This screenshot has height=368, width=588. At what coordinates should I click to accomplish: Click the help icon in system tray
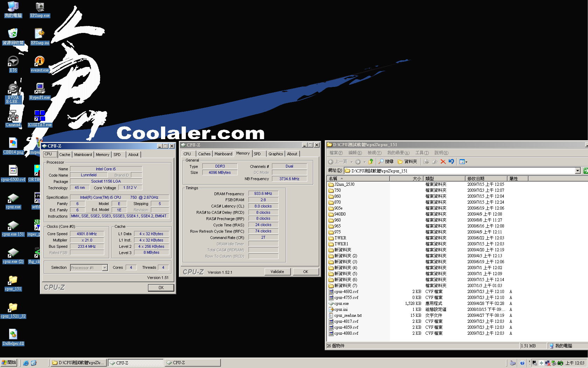[522, 363]
